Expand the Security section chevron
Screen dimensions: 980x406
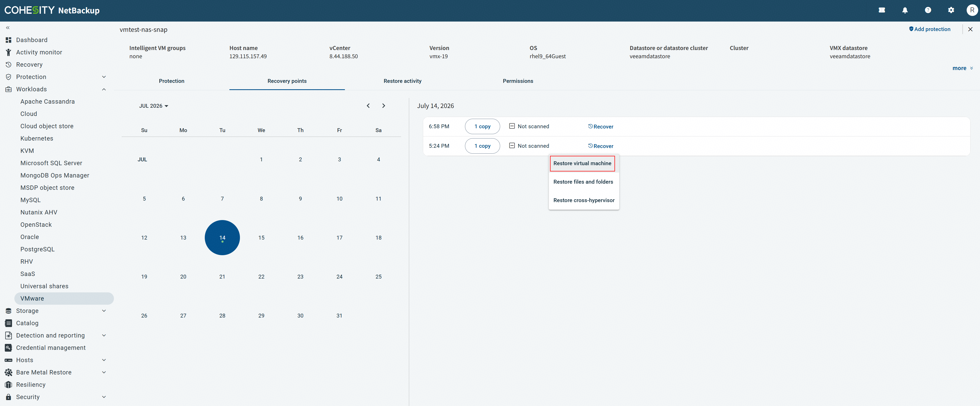[x=104, y=397]
